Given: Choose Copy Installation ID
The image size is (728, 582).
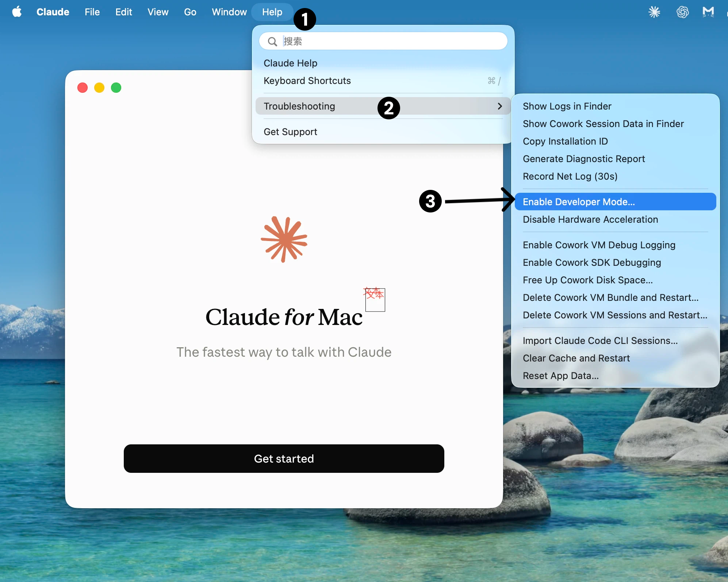Looking at the screenshot, I should pos(616,141).
